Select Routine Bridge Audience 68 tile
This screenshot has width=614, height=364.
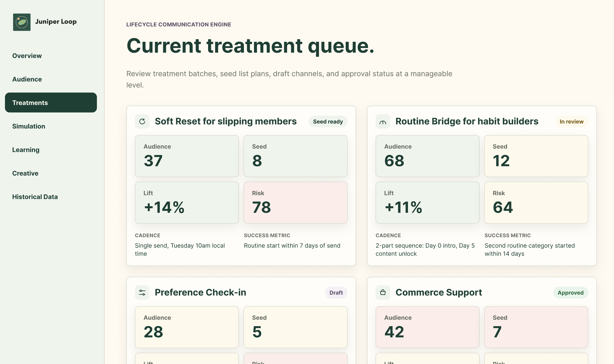tap(428, 156)
